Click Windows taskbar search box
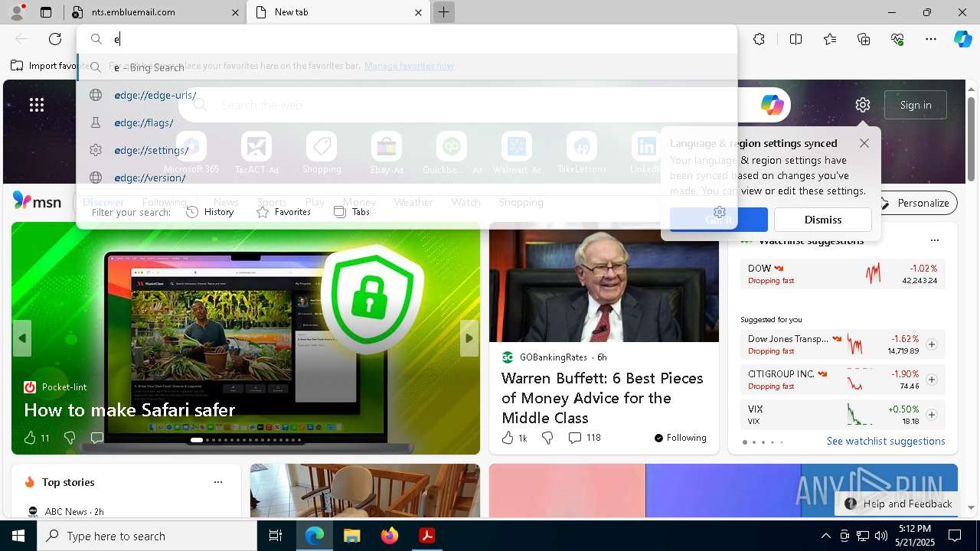Image resolution: width=980 pixels, height=551 pixels. pos(147,536)
